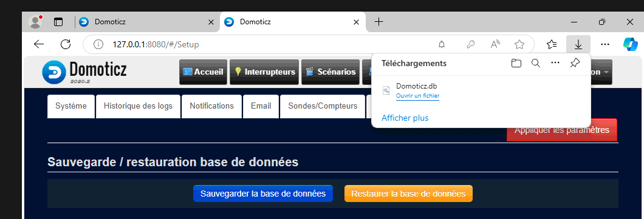This screenshot has height=219, width=644.
Task: Click Afficher plus in downloads panel
Action: tap(405, 118)
